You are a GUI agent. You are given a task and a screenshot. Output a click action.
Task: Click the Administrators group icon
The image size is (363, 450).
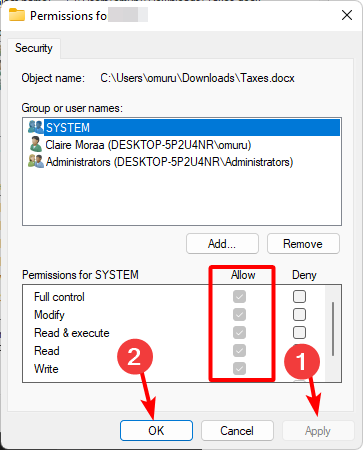coord(36,161)
